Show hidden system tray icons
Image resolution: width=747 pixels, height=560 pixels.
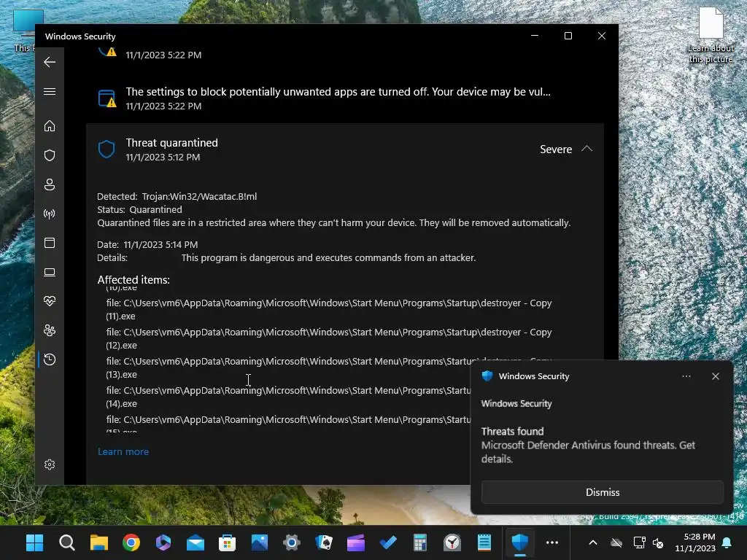point(593,542)
